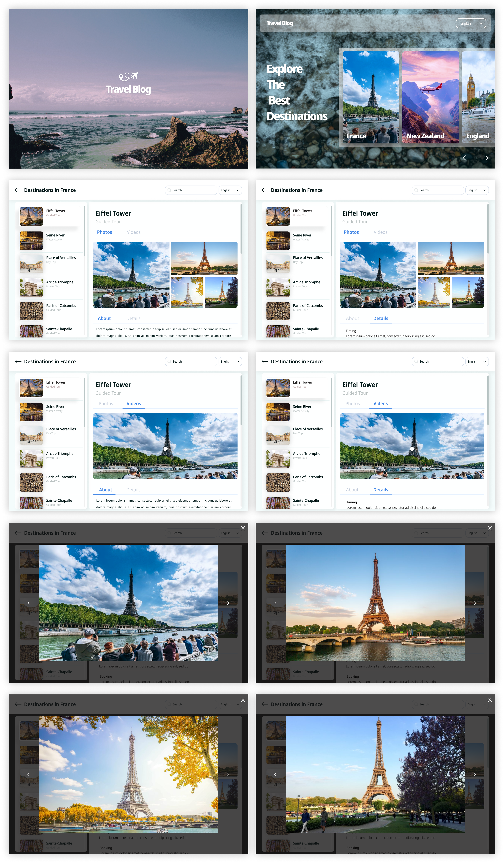Viewport: 504px width, 863px height.
Task: Play the Eiffel video above active About tab
Action: 165,449
